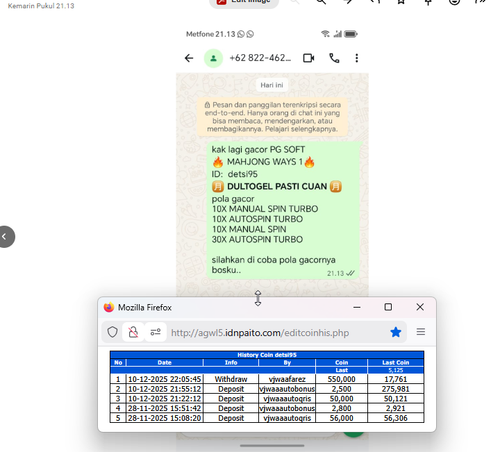The height and width of the screenshot is (452, 500).
Task: Click 'Kemarin Pukul 21.13' timestamp label
Action: click(x=41, y=6)
